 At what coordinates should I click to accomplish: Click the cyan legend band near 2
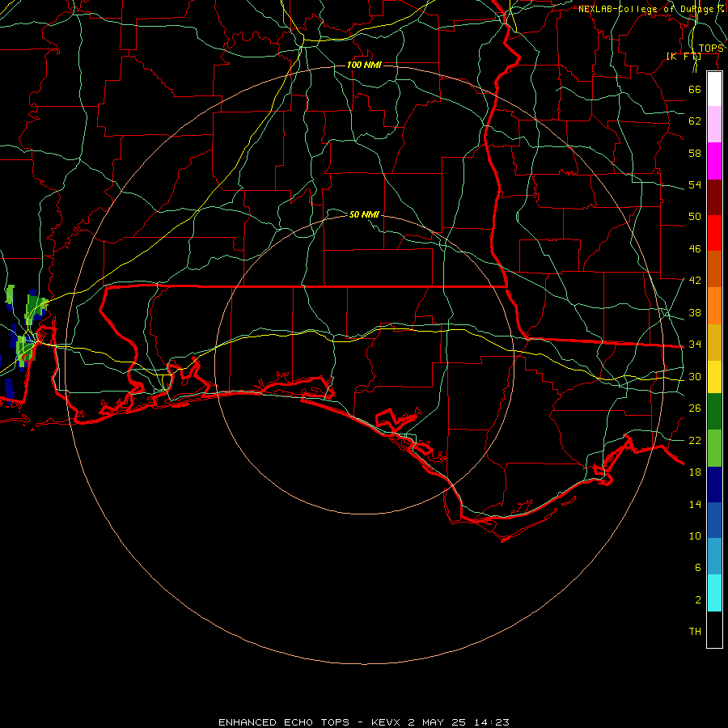point(714,593)
